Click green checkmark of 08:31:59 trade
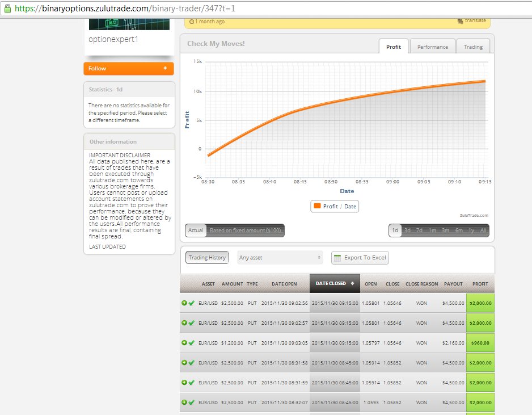 tap(191, 383)
